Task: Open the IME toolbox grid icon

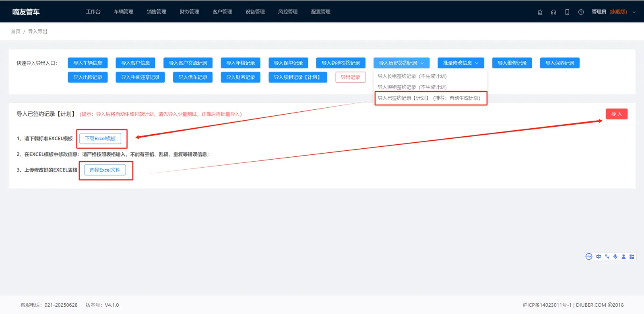Action: click(x=632, y=257)
